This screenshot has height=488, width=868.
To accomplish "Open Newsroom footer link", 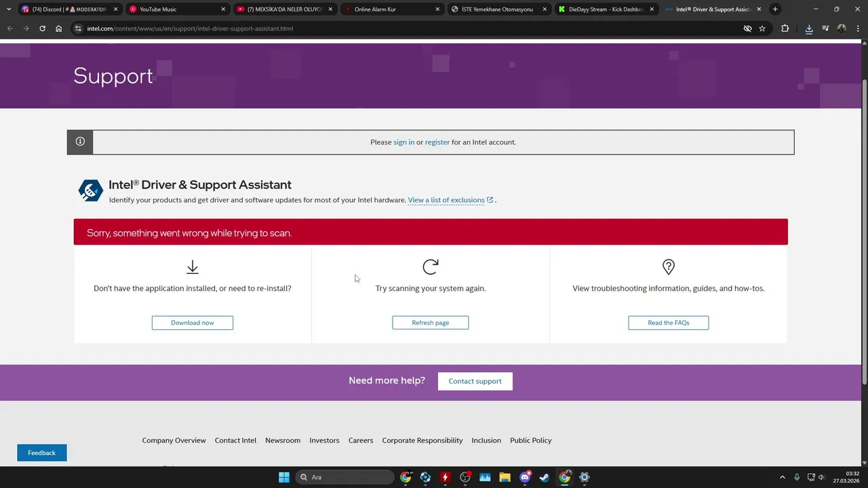I will pos(283,441).
